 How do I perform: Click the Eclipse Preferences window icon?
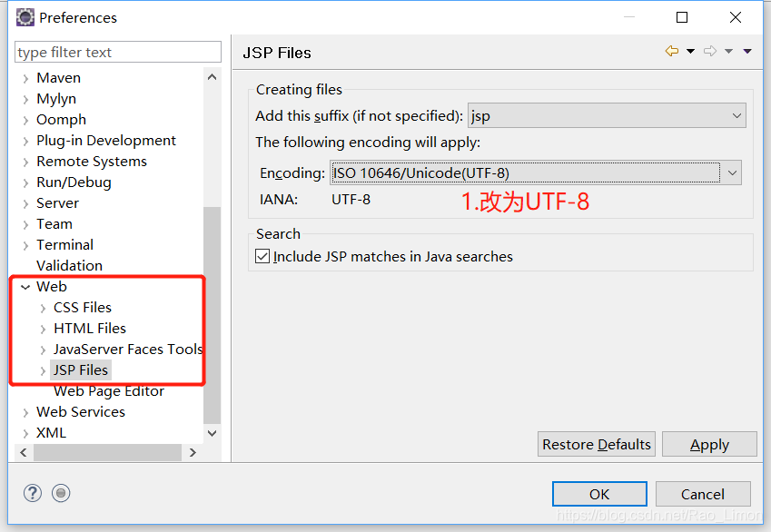pyautogui.click(x=25, y=17)
